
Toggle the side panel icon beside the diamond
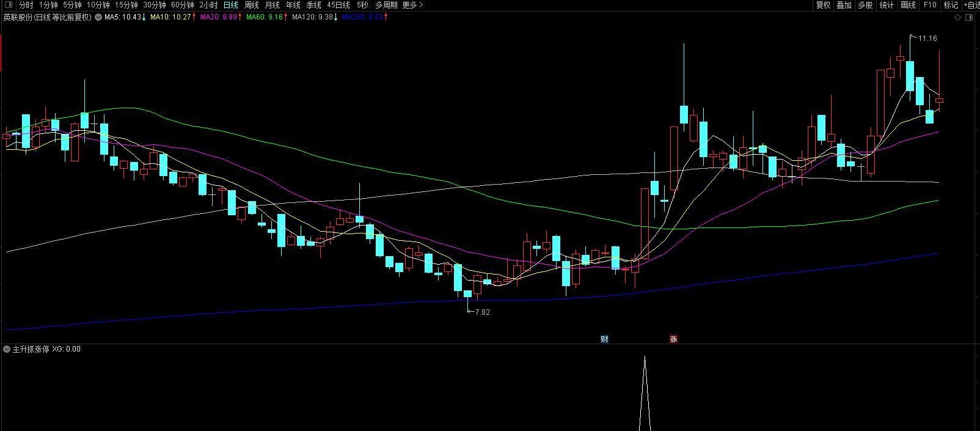968,18
